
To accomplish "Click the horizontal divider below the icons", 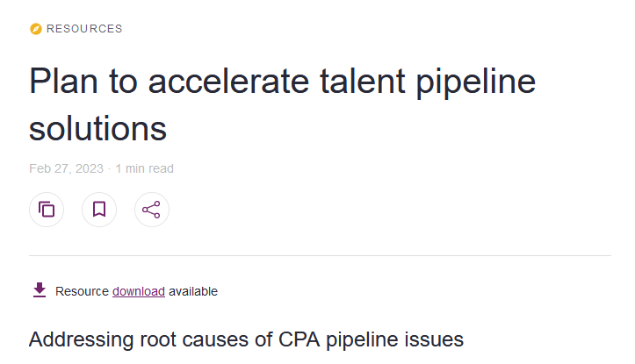I will tap(320, 256).
